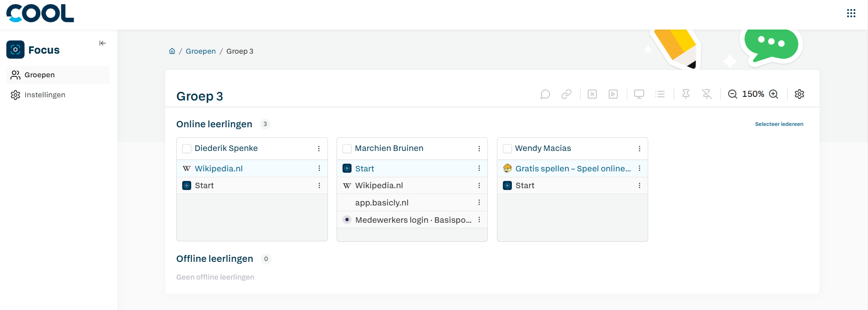Tick the Marchien Bruinen checkbox
The width and height of the screenshot is (868, 310).
coord(347,149)
